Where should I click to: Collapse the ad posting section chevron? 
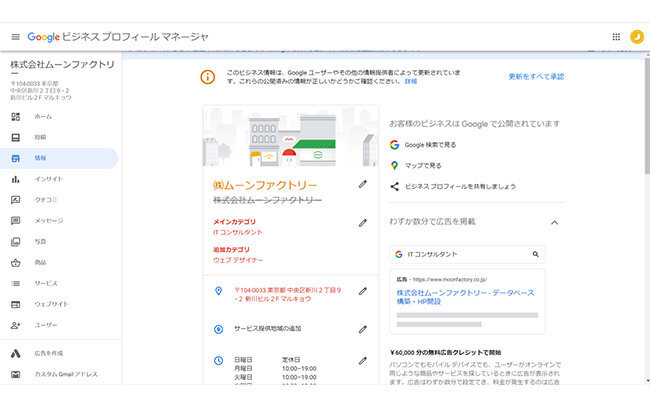tap(554, 223)
